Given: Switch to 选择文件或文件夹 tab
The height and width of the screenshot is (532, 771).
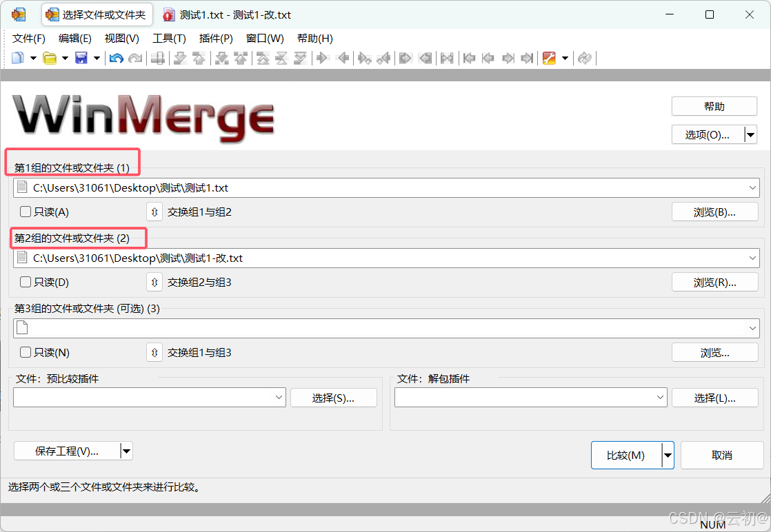Looking at the screenshot, I should click(97, 14).
